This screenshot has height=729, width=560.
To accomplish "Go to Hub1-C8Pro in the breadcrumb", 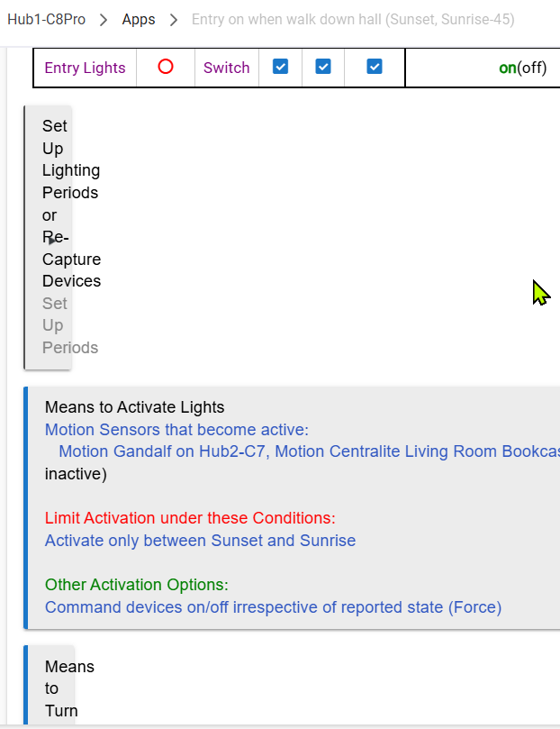I will tap(47, 20).
